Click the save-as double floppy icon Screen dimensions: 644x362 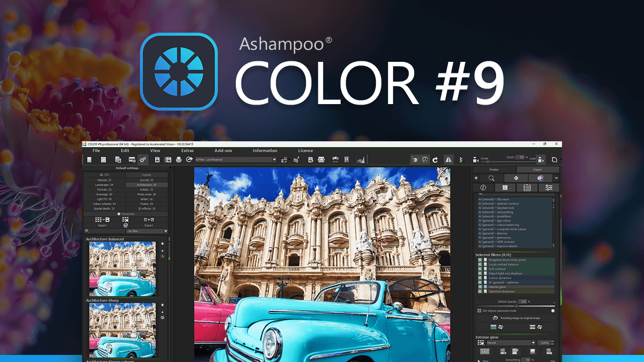168,159
